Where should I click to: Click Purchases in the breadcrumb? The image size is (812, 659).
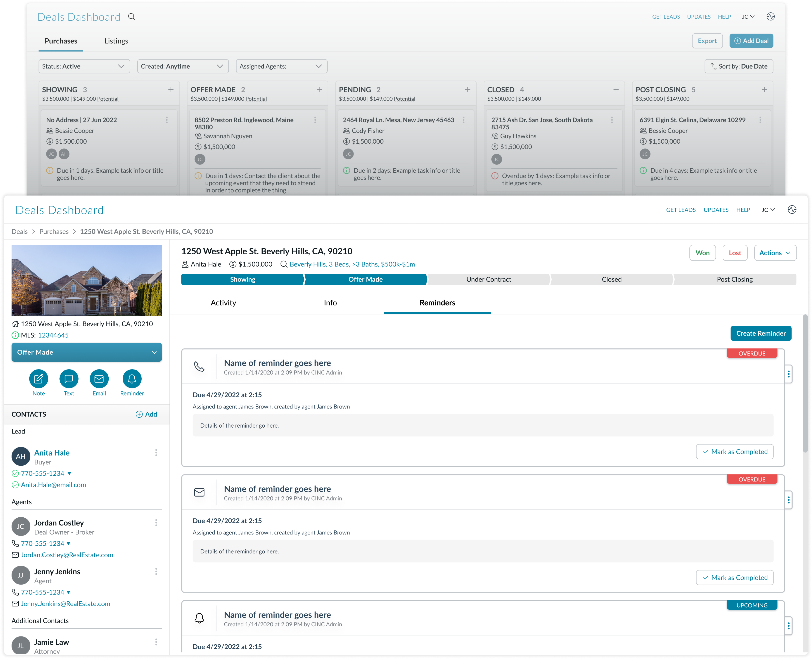coord(54,232)
